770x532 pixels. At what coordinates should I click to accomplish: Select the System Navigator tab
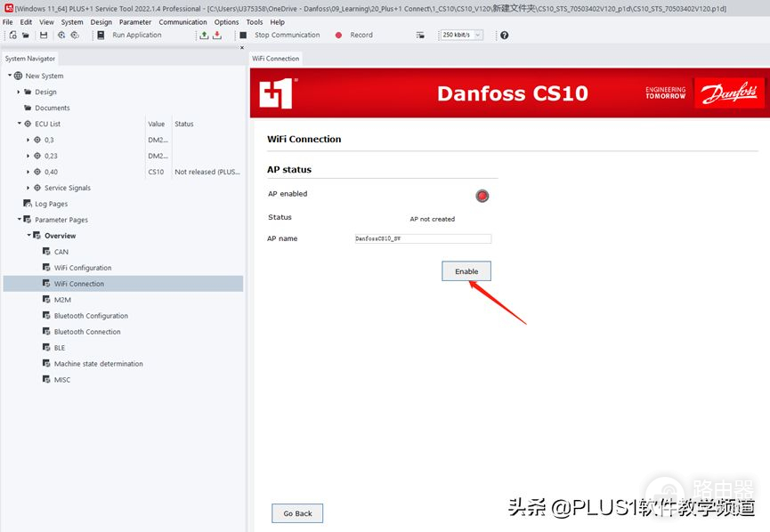click(x=30, y=59)
